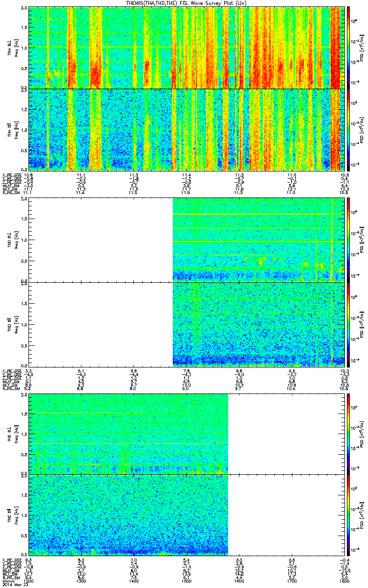368x588 pixels.
Task: Select the THD B-perp spectrogram panel
Action: (x=187, y=240)
